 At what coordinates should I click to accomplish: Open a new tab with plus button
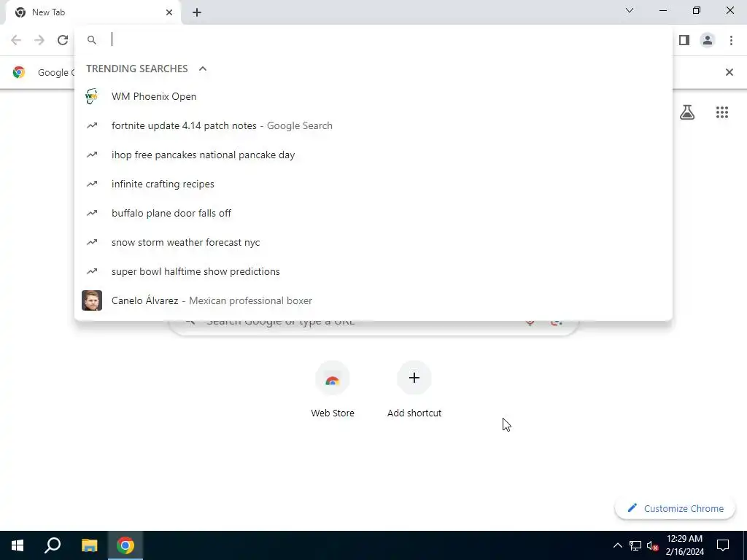[x=197, y=12]
